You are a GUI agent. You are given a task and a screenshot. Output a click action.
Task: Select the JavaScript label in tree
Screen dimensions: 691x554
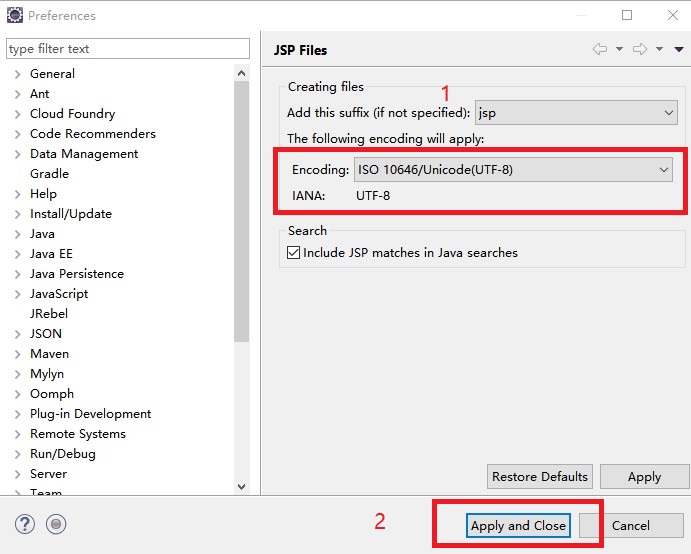(59, 294)
